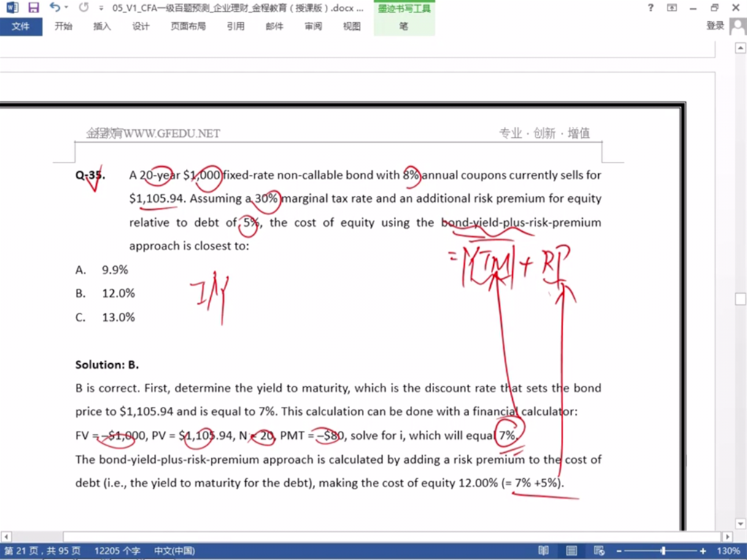Click the Q-35. question number
The image size is (747, 560).
point(90,175)
